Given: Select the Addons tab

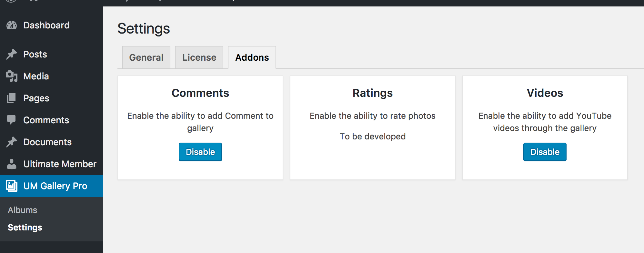Looking at the screenshot, I should (x=252, y=57).
